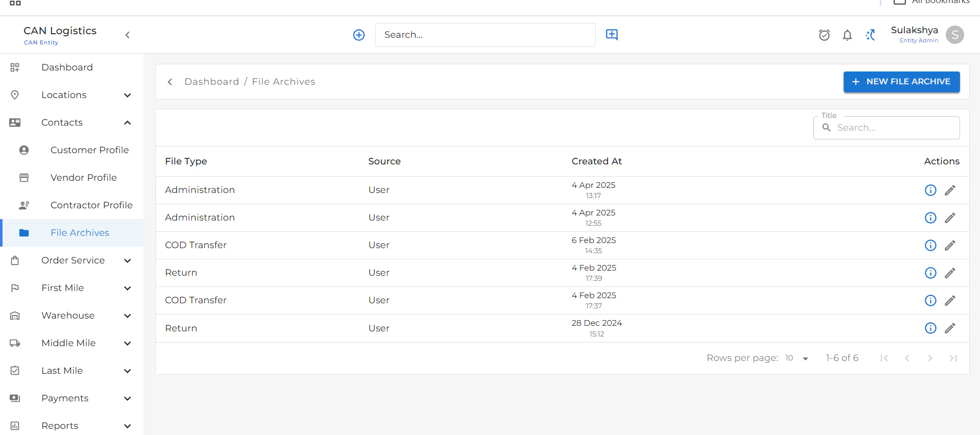Go back using breadcrumb arrow
The image size is (980, 435).
[x=170, y=82]
